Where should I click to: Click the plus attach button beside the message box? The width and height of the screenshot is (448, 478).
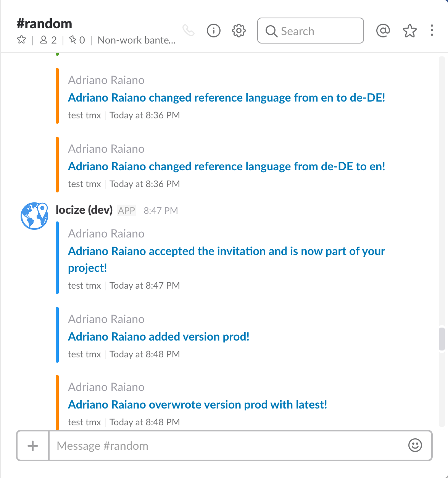point(33,446)
